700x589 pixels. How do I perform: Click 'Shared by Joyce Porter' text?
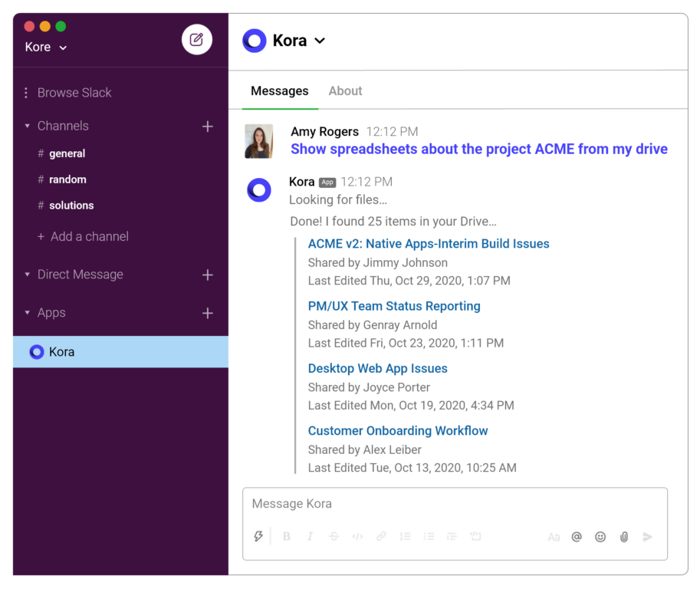[369, 387]
